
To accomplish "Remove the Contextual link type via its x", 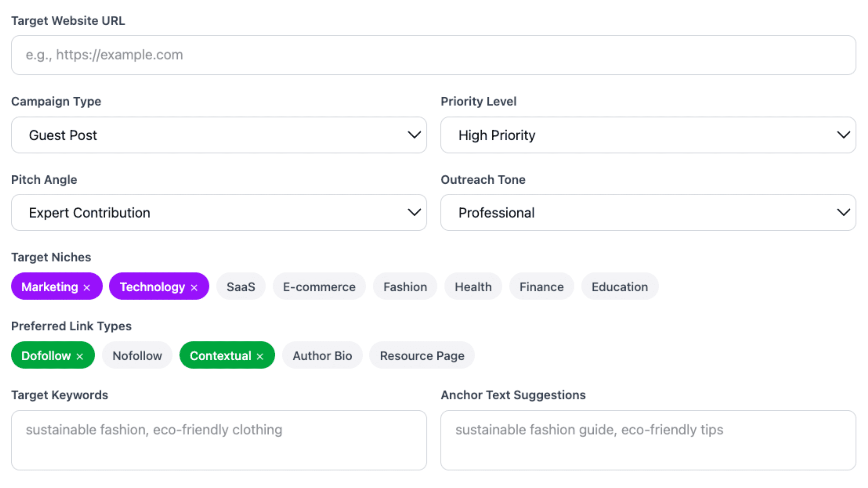I will click(x=260, y=356).
